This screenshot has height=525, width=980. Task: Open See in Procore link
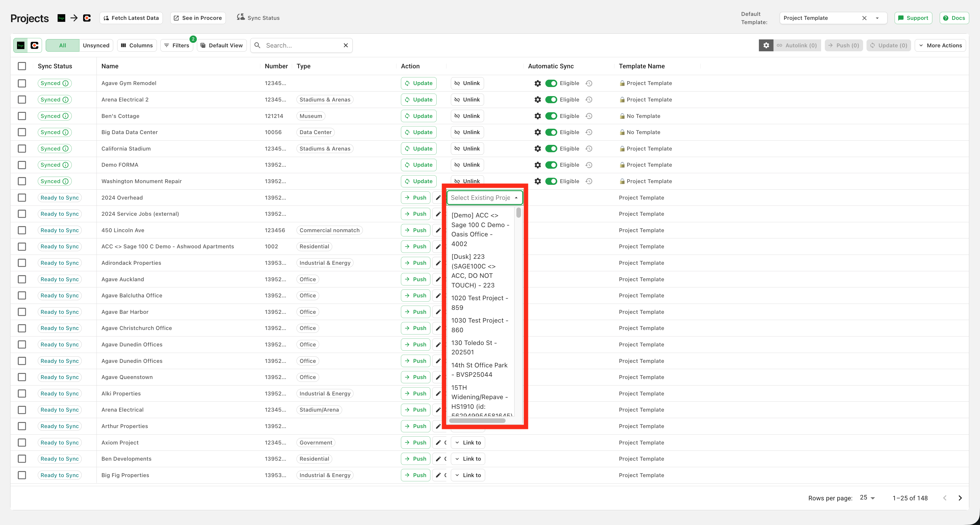pos(198,18)
